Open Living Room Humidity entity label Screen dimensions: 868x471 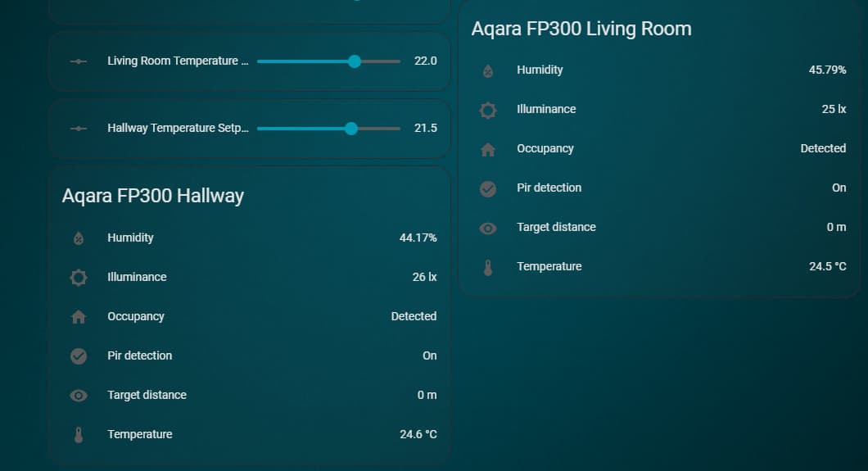(x=540, y=70)
